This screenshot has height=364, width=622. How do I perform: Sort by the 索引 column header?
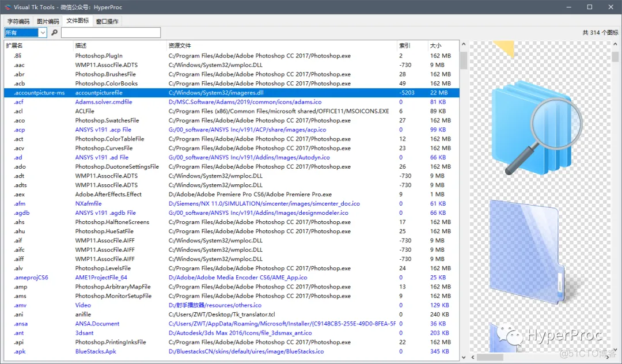coord(412,45)
